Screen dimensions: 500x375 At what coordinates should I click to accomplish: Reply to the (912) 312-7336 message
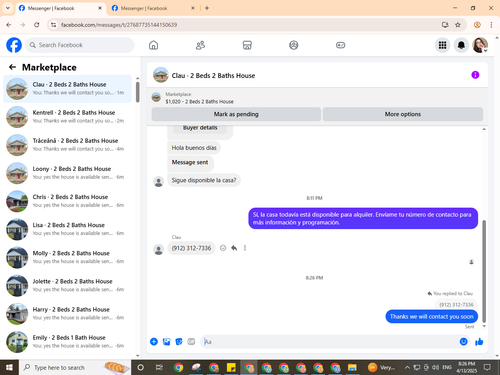tap(234, 248)
